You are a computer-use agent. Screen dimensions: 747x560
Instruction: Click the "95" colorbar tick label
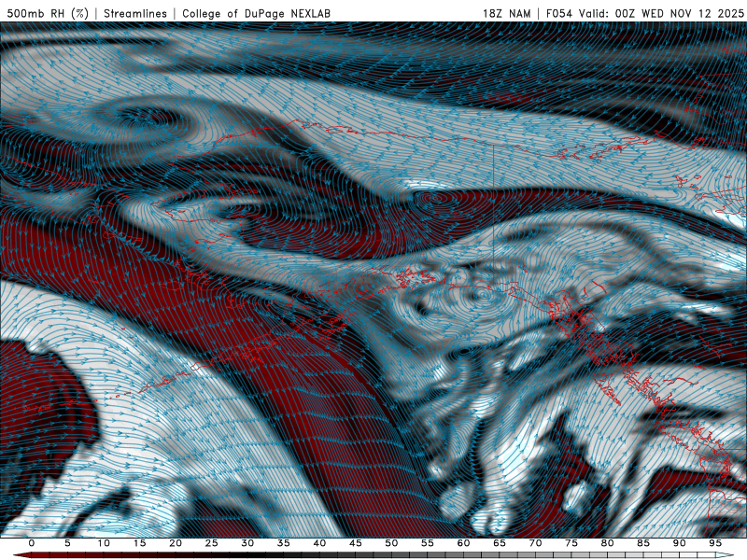715,543
